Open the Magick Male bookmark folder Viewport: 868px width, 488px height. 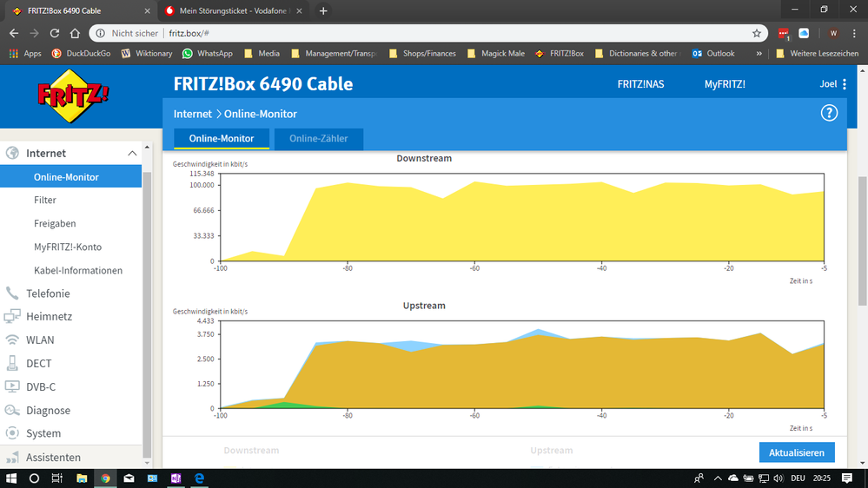click(x=496, y=54)
